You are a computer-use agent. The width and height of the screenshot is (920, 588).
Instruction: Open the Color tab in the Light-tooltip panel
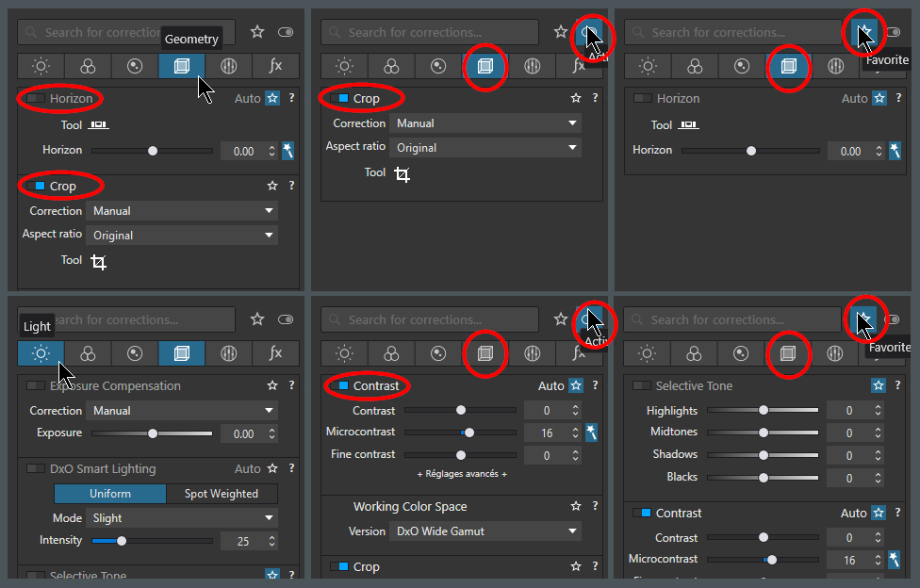[88, 354]
